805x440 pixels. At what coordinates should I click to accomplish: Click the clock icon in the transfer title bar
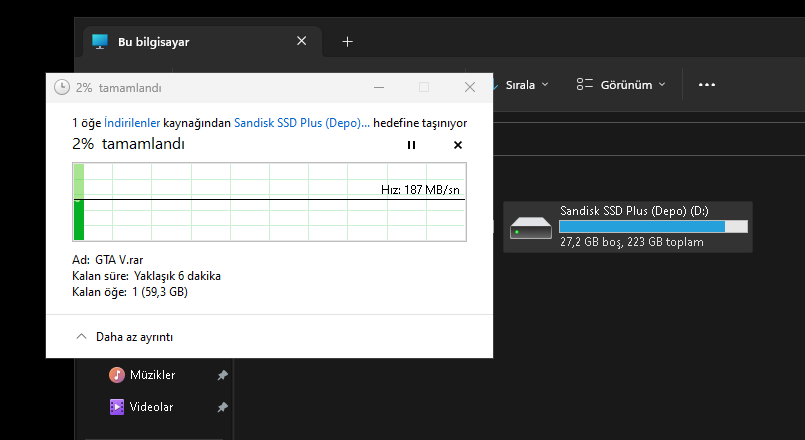coord(62,87)
